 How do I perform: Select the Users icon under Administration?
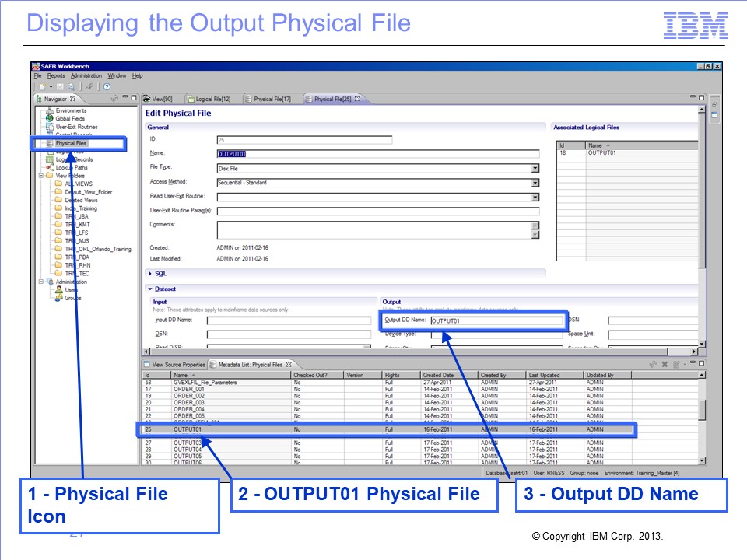59,289
